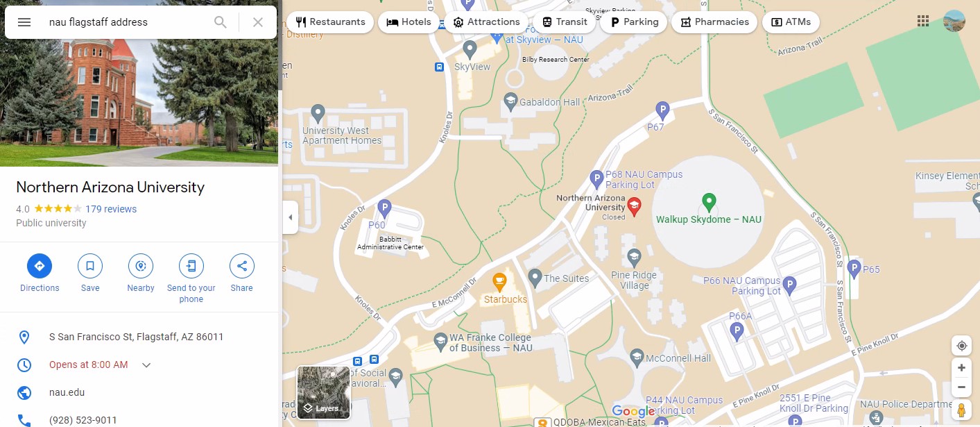Click the search magnifier icon
The image size is (980, 427).
[x=221, y=22]
